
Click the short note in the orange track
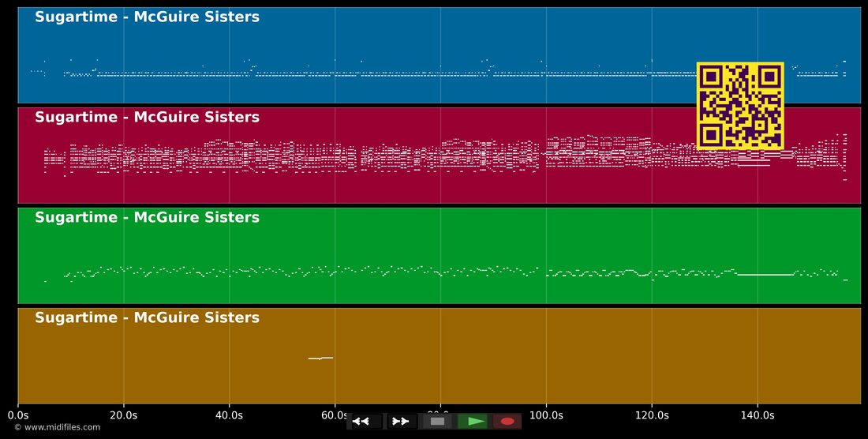320,358
